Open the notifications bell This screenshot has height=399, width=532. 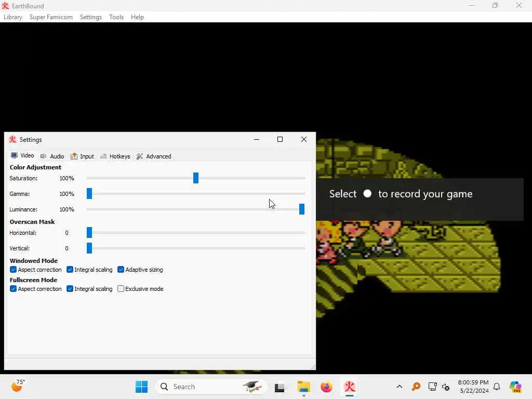coord(496,387)
